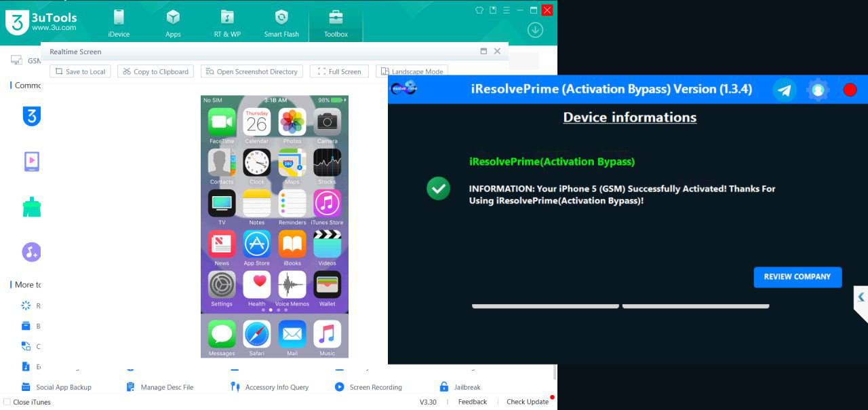The image size is (868, 410).
Task: Tap the Reminders app icon
Action: tap(292, 204)
